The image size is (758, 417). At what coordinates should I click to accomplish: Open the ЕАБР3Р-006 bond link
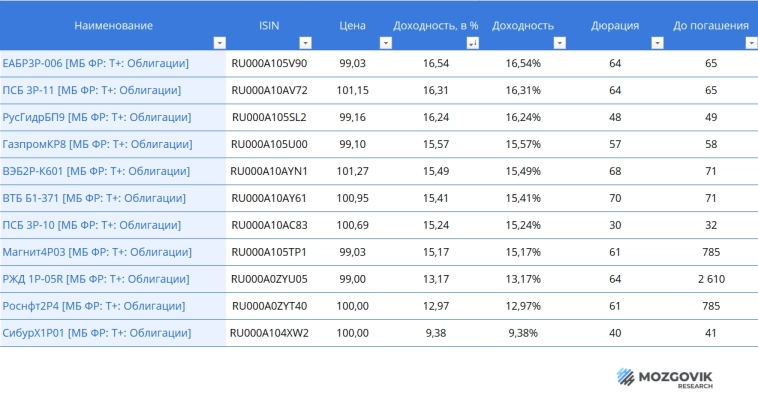[96, 63]
